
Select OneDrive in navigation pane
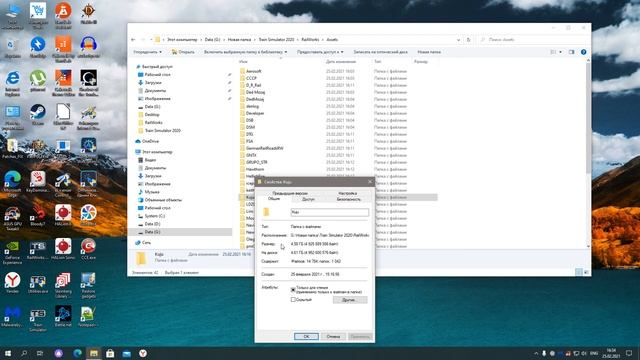click(150, 141)
